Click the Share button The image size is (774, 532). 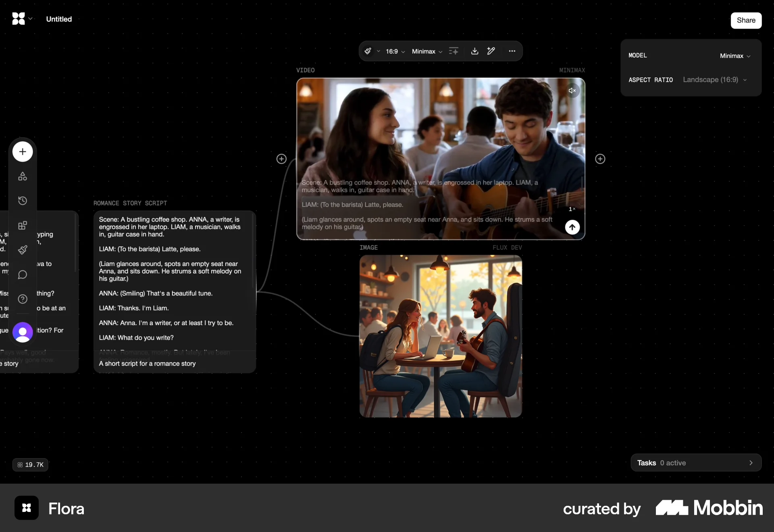tap(746, 21)
